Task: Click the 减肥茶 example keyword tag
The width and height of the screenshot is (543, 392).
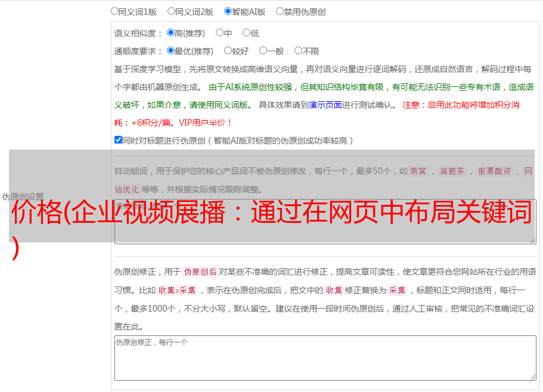Action: [x=452, y=172]
